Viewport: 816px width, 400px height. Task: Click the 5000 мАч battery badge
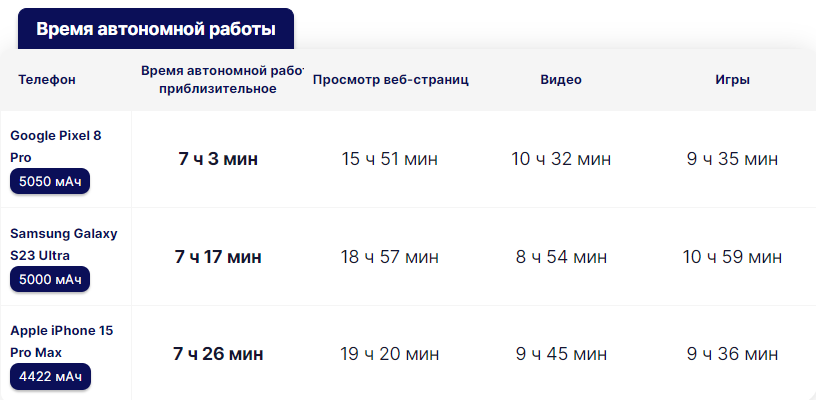click(50, 279)
